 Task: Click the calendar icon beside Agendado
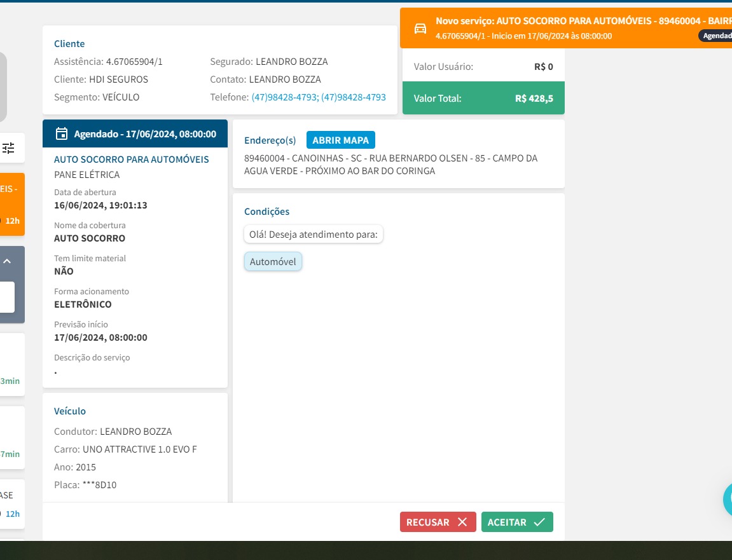tap(62, 134)
